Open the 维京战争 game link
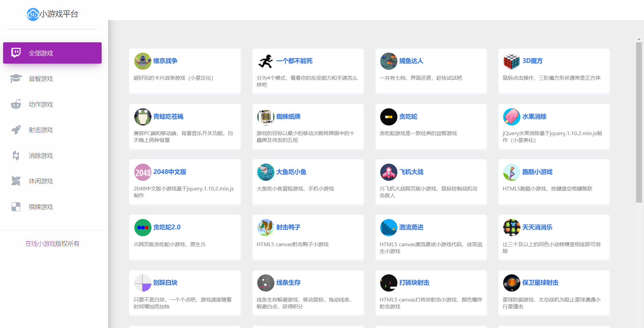Viewport: 644px width, 328px height. tap(165, 61)
